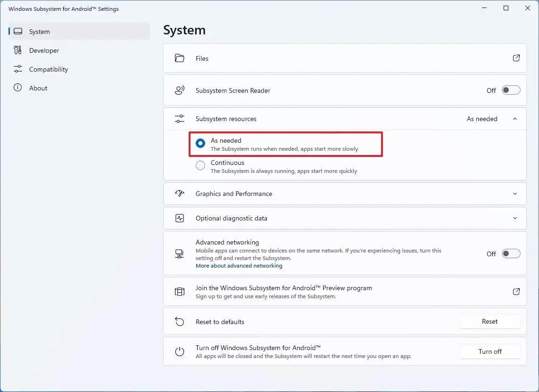Close the Windows Subsystem for Android Settings

527,8
